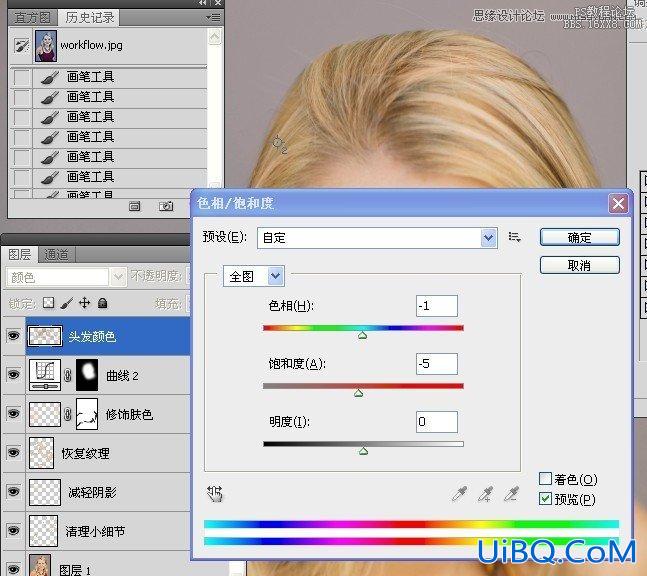Hide the 修饰肤色 layer
647x576 pixels.
14,413
